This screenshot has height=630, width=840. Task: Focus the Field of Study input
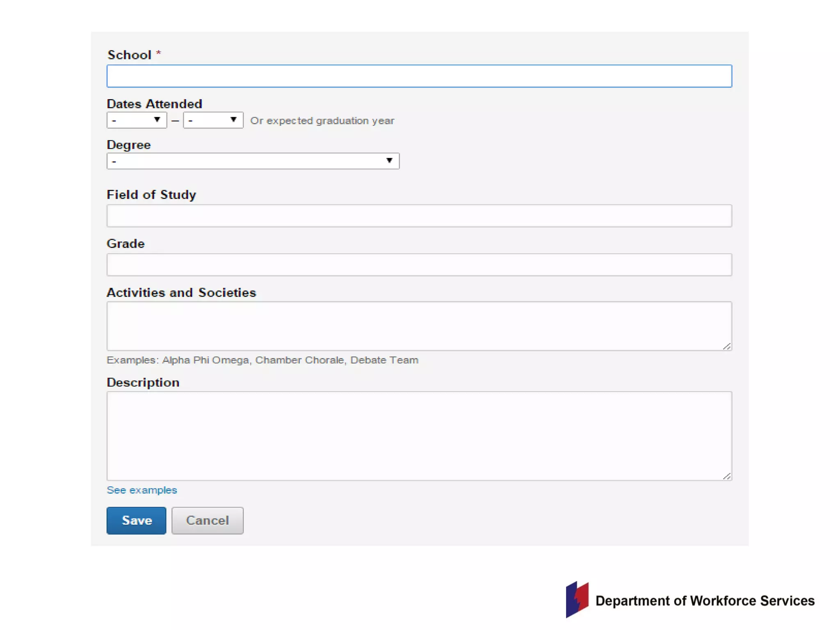coord(419,216)
